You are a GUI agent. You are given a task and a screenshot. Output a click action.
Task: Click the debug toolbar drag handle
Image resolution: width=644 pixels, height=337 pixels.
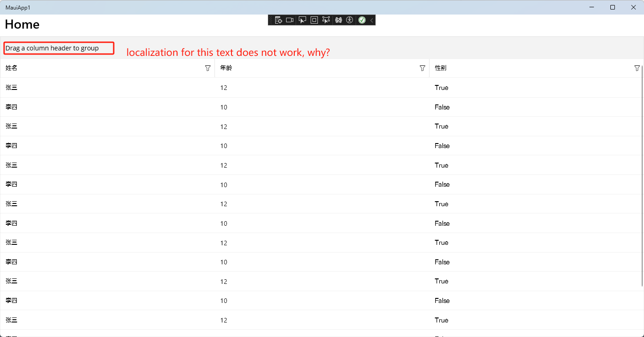[271, 20]
